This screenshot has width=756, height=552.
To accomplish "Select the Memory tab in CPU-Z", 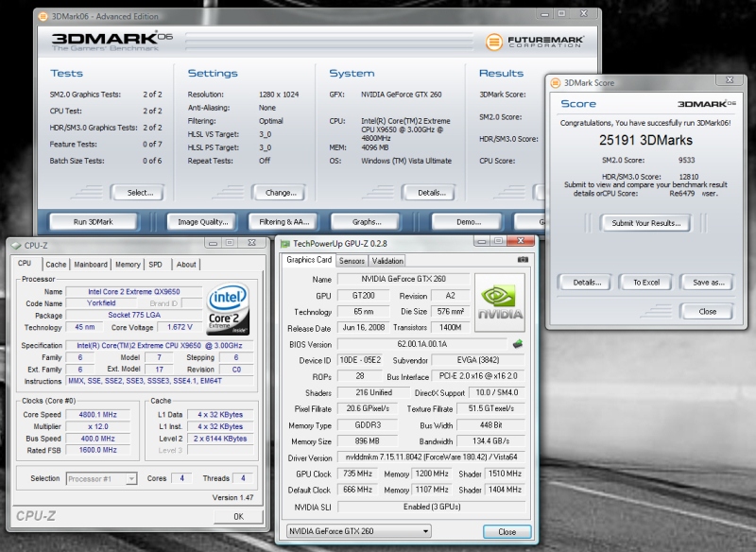I will 128,265.
